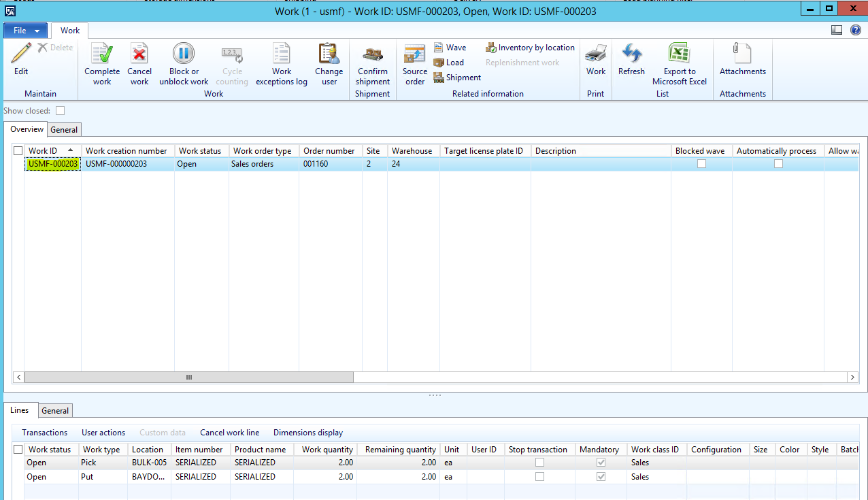Open Dimensions display for work lines
The image size is (868, 500).
pos(307,433)
